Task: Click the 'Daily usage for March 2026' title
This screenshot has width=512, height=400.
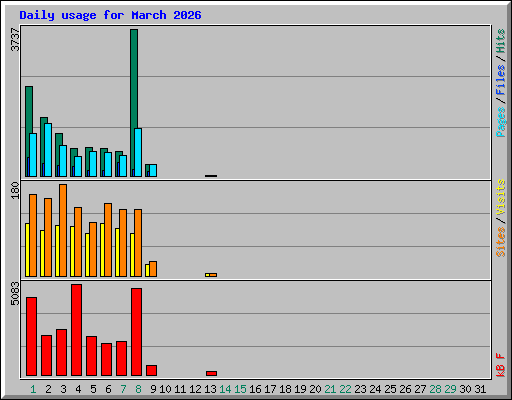Action: coord(110,15)
